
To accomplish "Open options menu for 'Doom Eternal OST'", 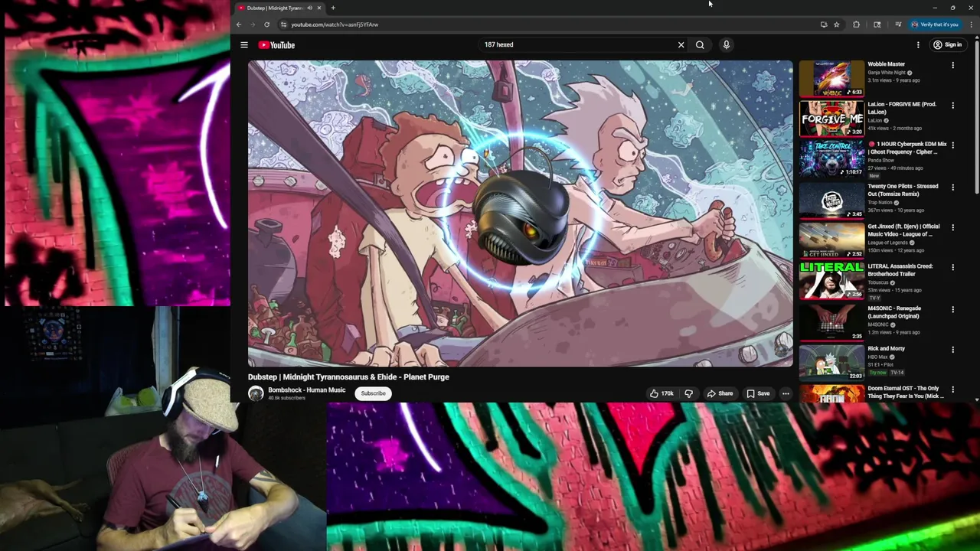I will [x=953, y=390].
